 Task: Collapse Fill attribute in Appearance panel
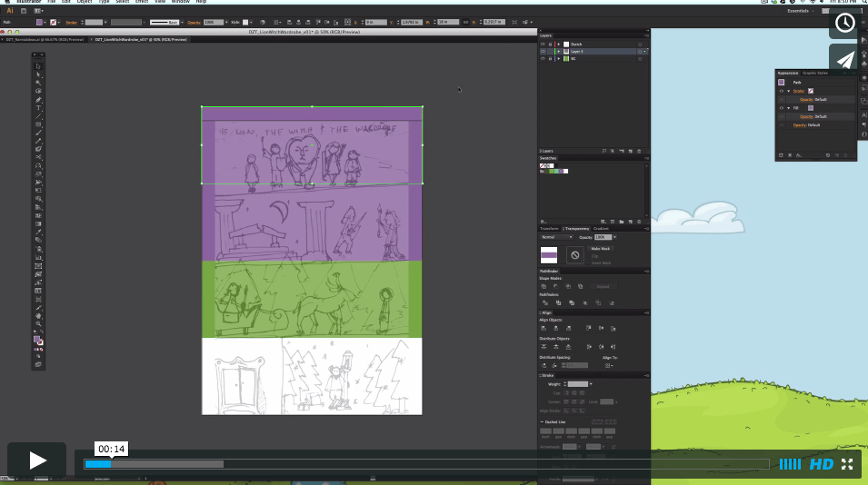[789, 108]
